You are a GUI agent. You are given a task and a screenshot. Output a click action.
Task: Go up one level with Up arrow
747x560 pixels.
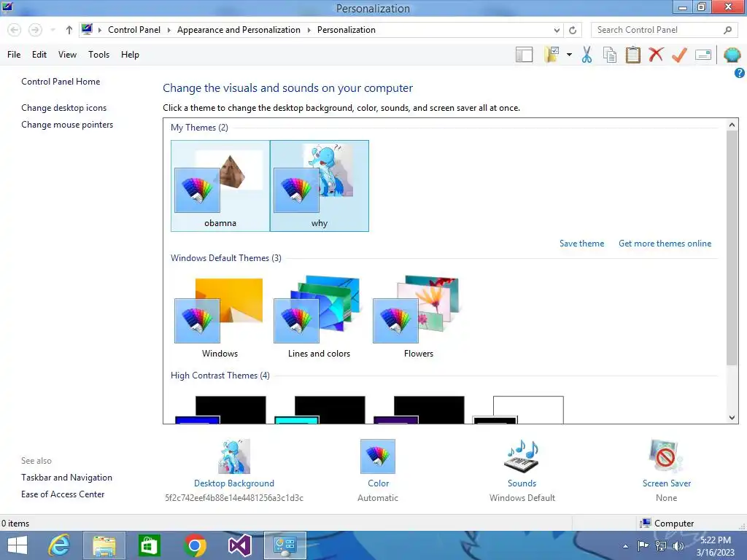pyautogui.click(x=69, y=30)
